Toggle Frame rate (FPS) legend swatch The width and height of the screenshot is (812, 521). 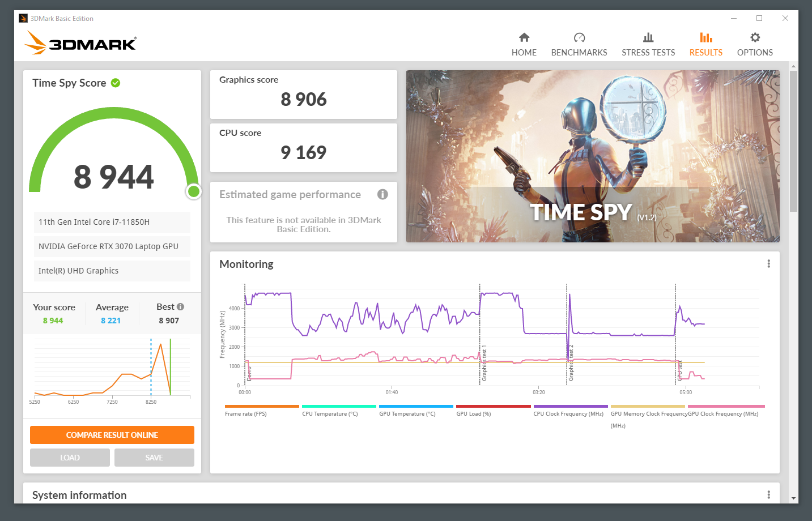(262, 406)
